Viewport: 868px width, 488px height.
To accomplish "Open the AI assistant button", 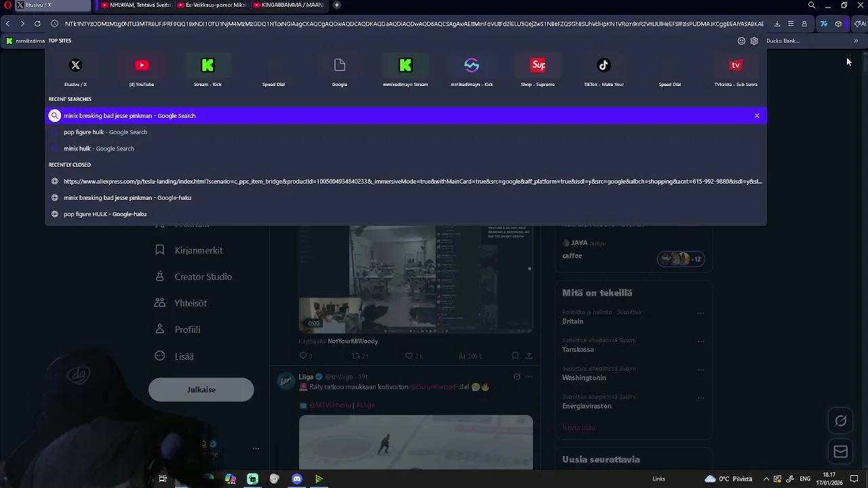I will click(x=860, y=24).
